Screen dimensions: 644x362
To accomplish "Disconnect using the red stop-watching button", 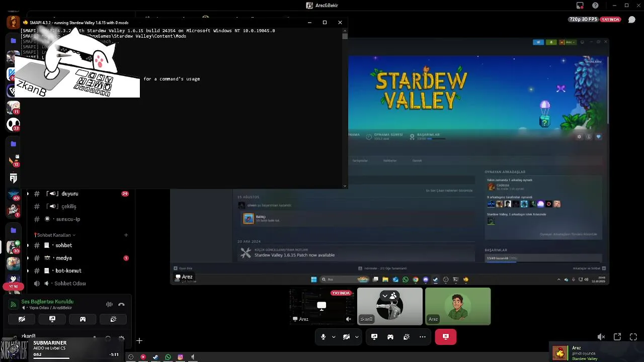I will click(x=446, y=337).
